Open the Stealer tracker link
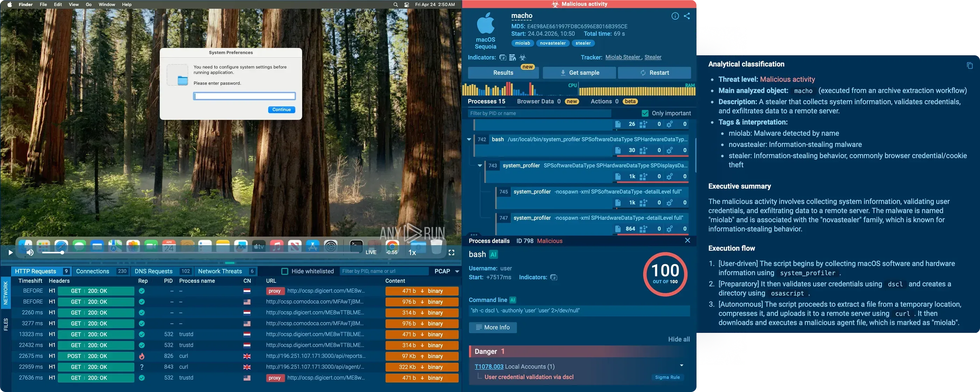This screenshot has width=980, height=392. (653, 57)
